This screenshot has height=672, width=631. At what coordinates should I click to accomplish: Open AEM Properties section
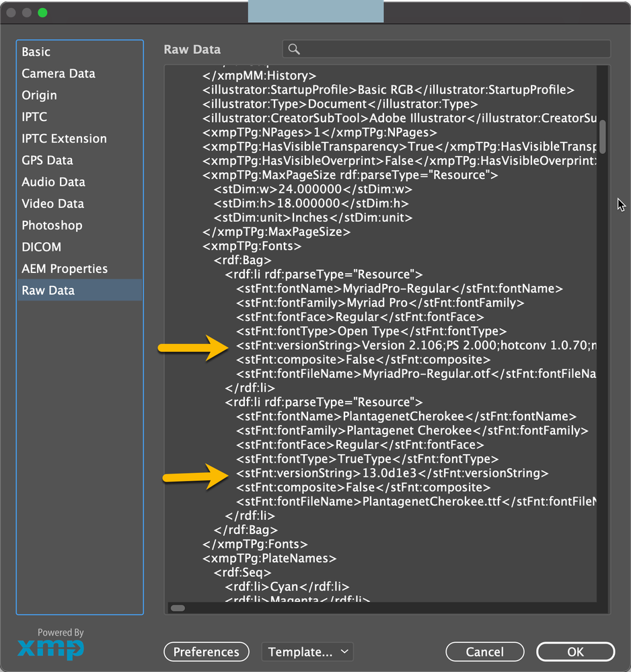[79, 268]
